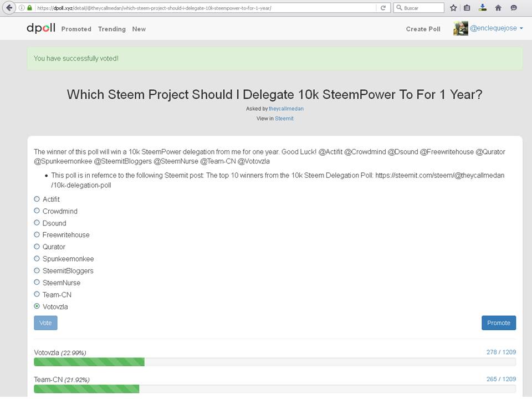Bookmark this page with the star icon

[453, 8]
